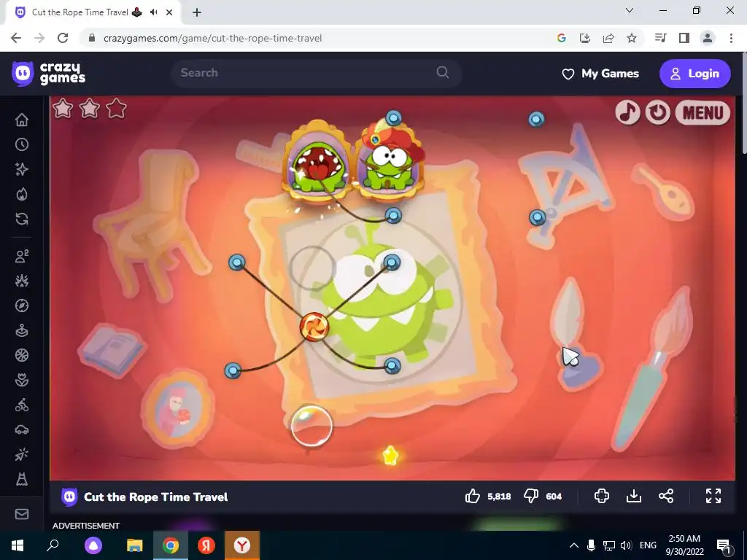Open Trending flame icon in sidebar
This screenshot has height=560, width=747.
[x=22, y=194]
